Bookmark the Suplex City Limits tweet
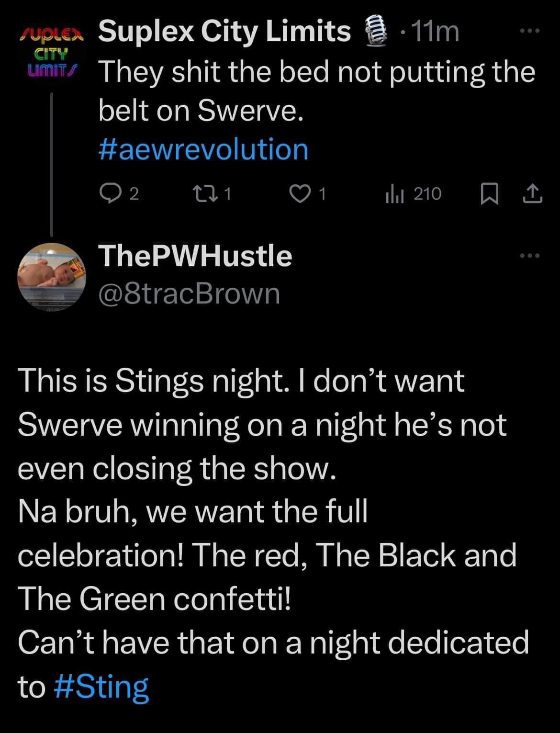560x733 pixels. (488, 194)
